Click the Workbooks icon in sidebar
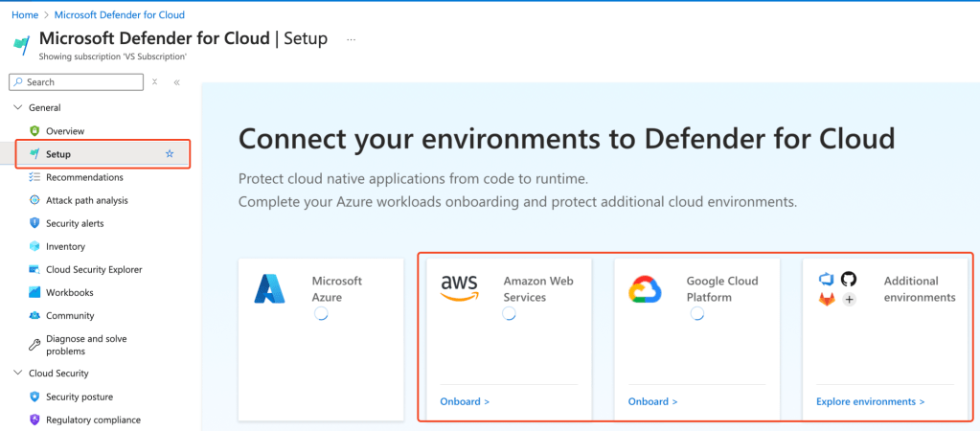The height and width of the screenshot is (431, 980). tap(34, 292)
